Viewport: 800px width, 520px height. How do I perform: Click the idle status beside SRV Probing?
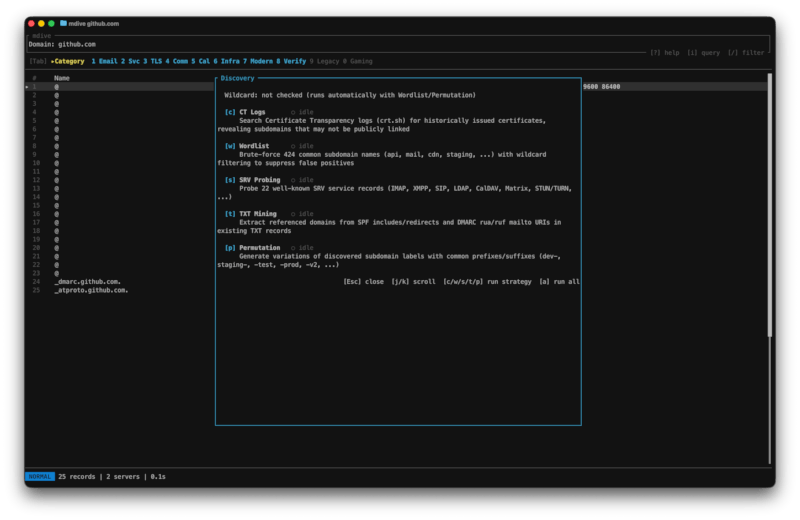[302, 180]
